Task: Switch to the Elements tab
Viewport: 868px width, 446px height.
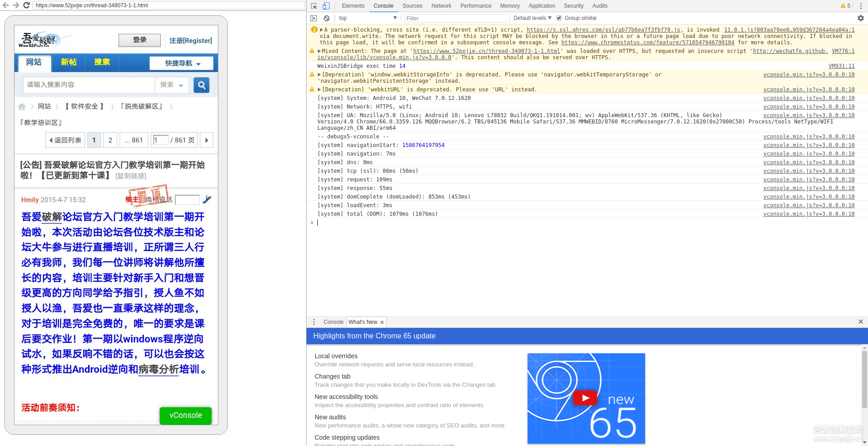Action: point(353,6)
